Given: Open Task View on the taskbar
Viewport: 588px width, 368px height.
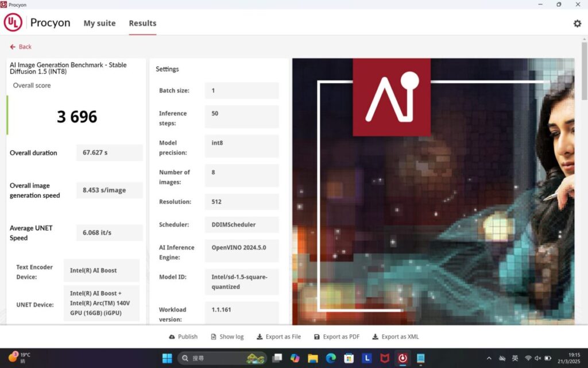Looking at the screenshot, I should click(x=277, y=358).
